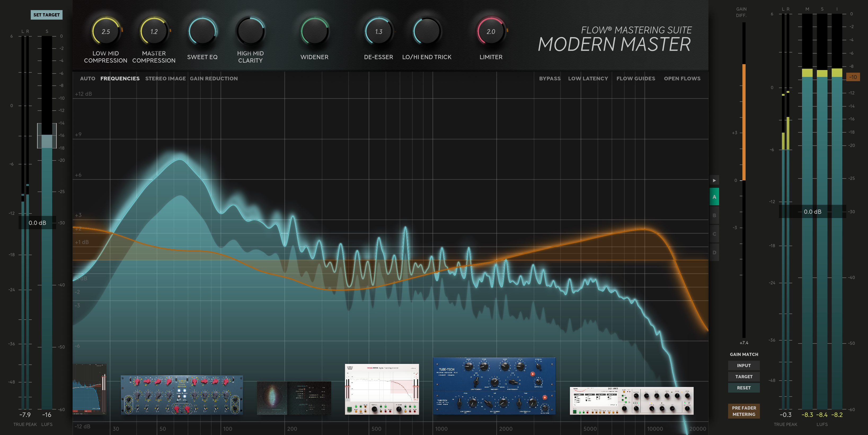
Task: Switch to the Gain Reduction tab
Action: coord(214,78)
